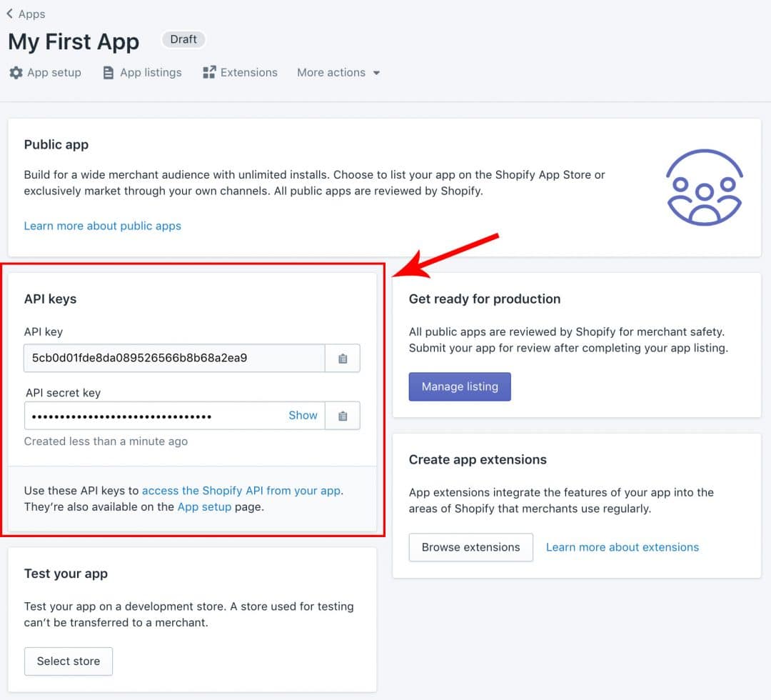Follow access the Shopify API link
Image resolution: width=771 pixels, height=700 pixels.
point(241,491)
